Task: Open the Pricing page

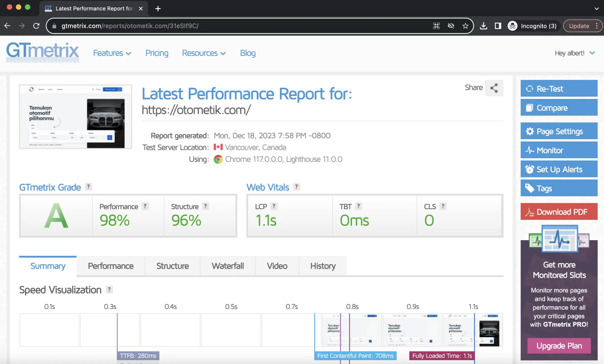Action: (157, 53)
